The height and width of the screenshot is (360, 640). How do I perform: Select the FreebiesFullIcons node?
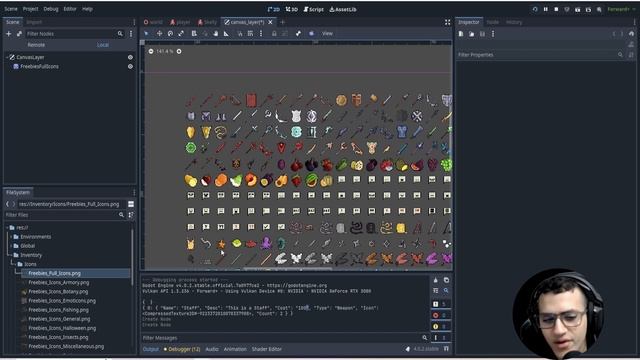click(x=39, y=67)
